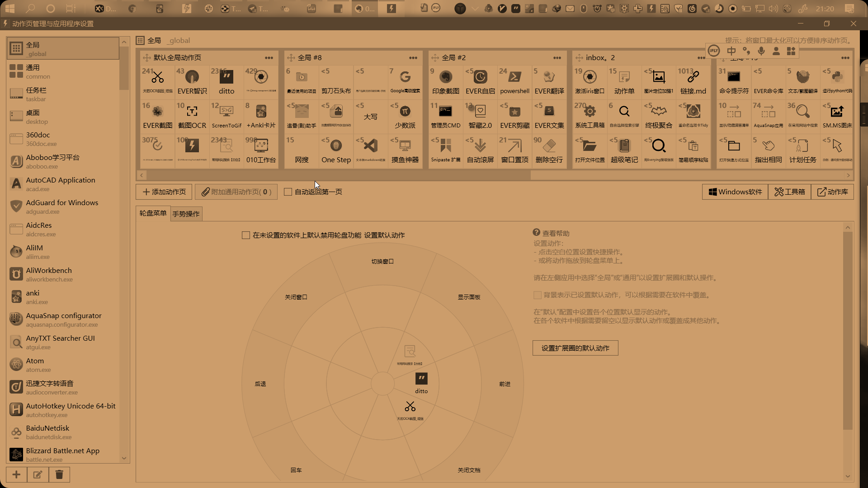The width and height of the screenshot is (868, 488).
Task: Open the 动作库 button
Action: tap(832, 192)
